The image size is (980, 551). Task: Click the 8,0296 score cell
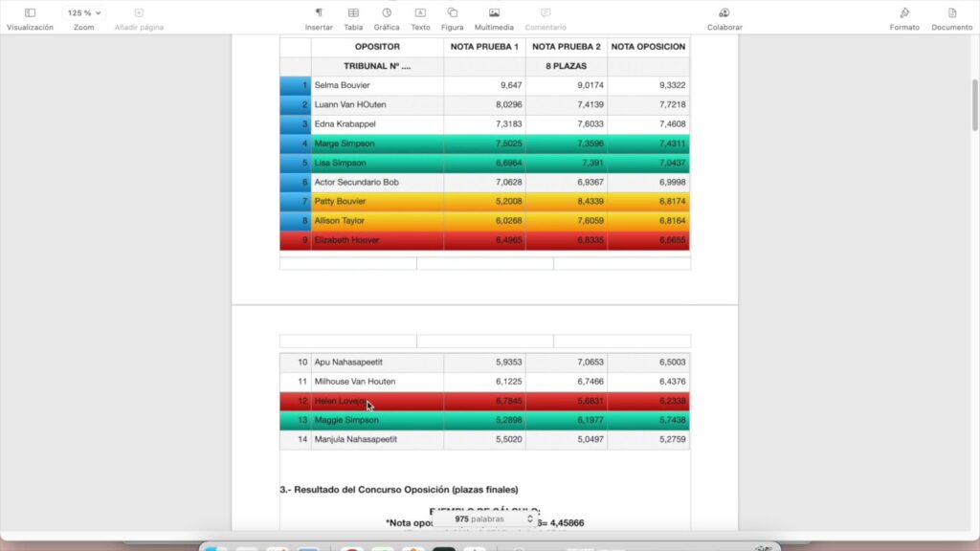pyautogui.click(x=484, y=105)
